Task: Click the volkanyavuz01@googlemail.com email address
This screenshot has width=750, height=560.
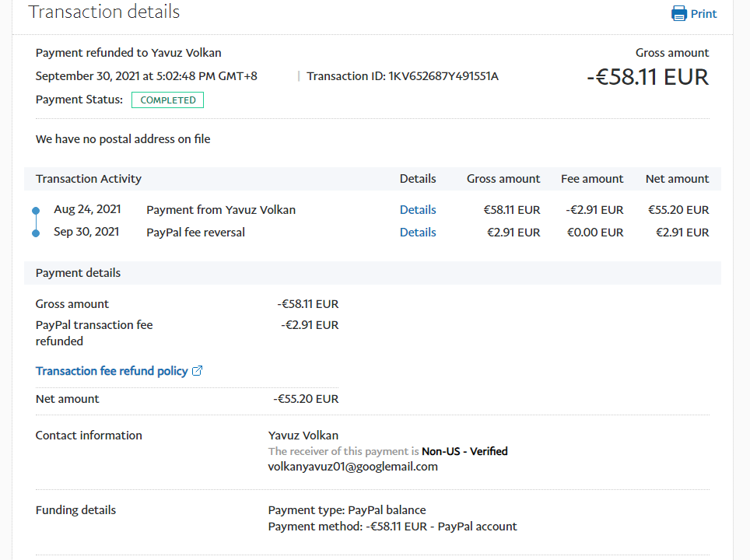Action: 353,467
